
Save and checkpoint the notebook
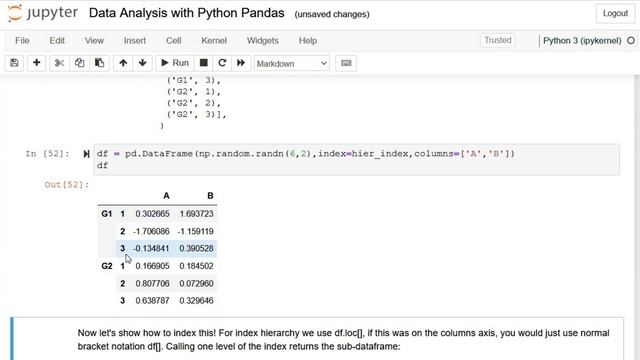pyautogui.click(x=14, y=63)
